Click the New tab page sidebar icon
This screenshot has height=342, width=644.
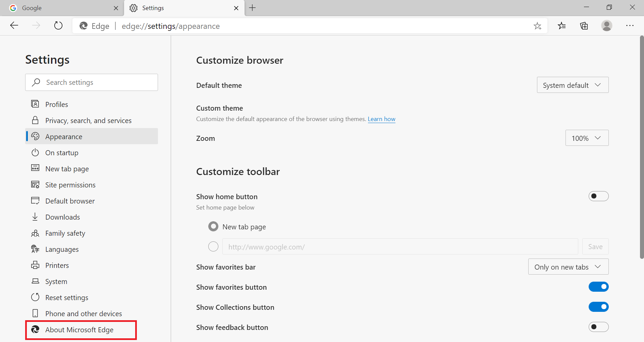coord(35,168)
